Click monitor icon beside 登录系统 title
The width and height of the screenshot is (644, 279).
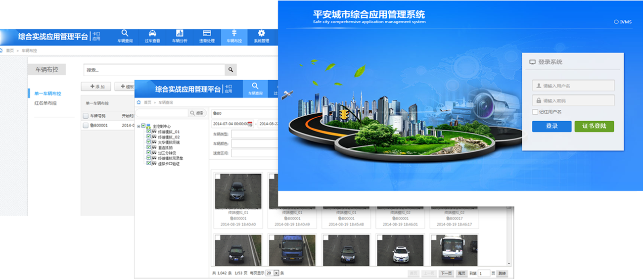pyautogui.click(x=532, y=62)
